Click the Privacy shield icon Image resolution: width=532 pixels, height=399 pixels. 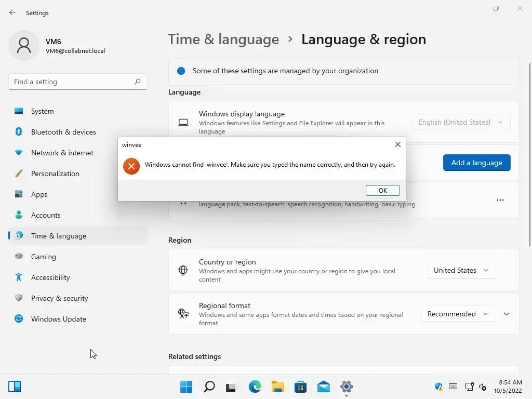click(x=19, y=298)
